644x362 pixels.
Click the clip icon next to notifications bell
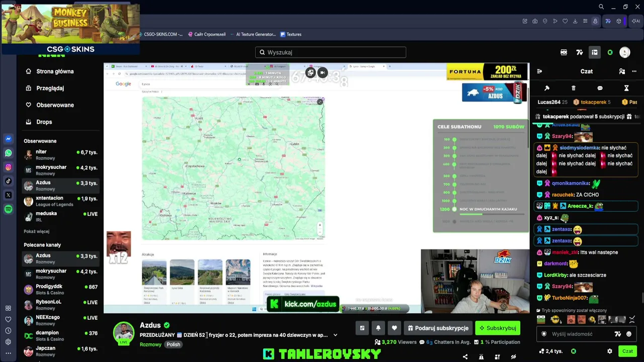tap(362, 328)
